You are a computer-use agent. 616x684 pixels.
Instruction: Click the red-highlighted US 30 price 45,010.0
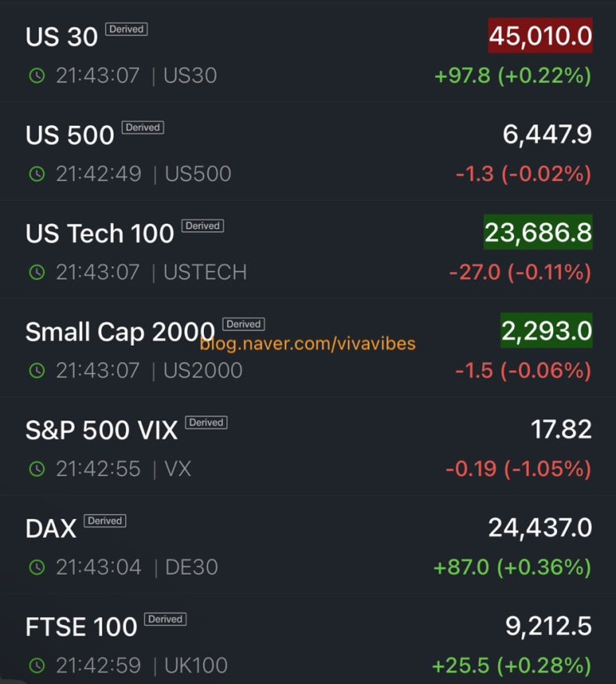pyautogui.click(x=540, y=36)
